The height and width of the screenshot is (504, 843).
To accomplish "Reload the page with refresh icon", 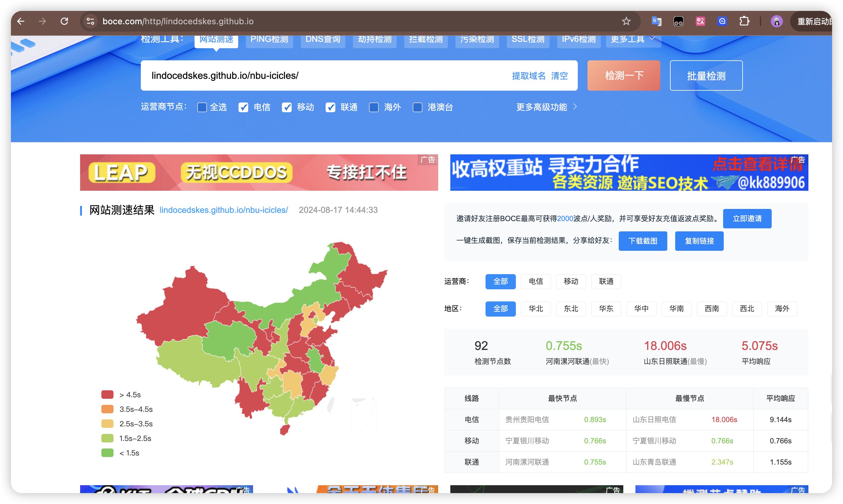I will pyautogui.click(x=64, y=22).
